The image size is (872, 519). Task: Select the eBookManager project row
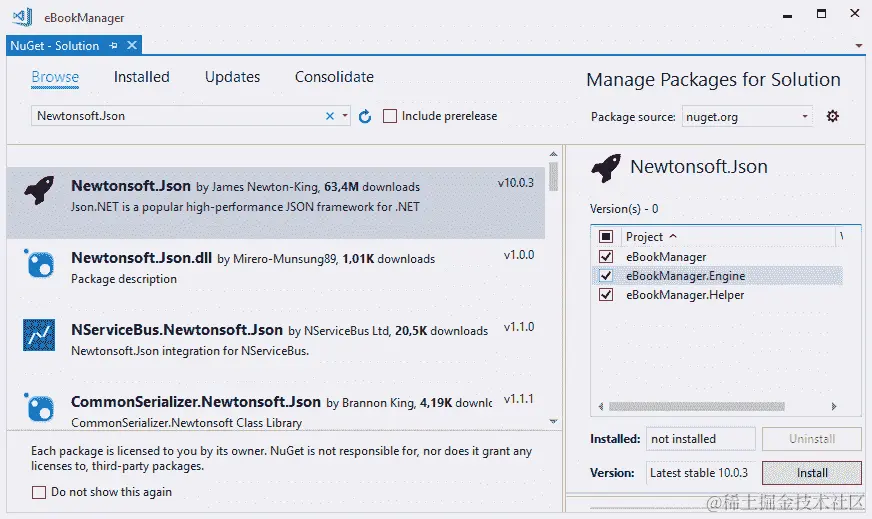pos(717,256)
